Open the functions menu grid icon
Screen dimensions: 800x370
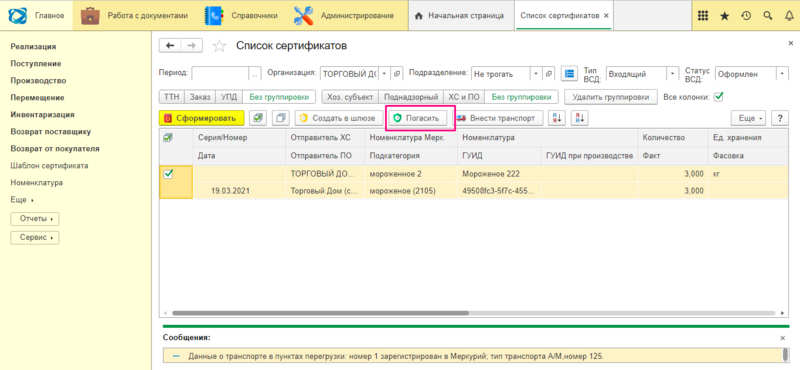[x=703, y=16]
